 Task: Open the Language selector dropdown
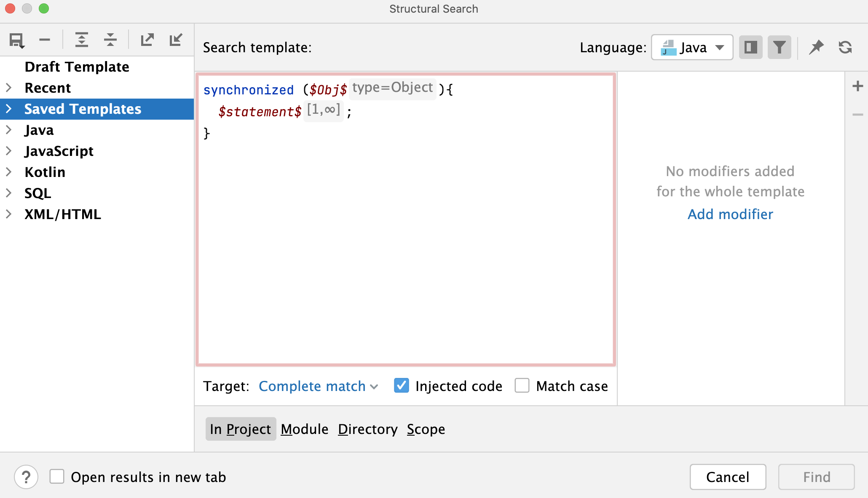pos(691,47)
